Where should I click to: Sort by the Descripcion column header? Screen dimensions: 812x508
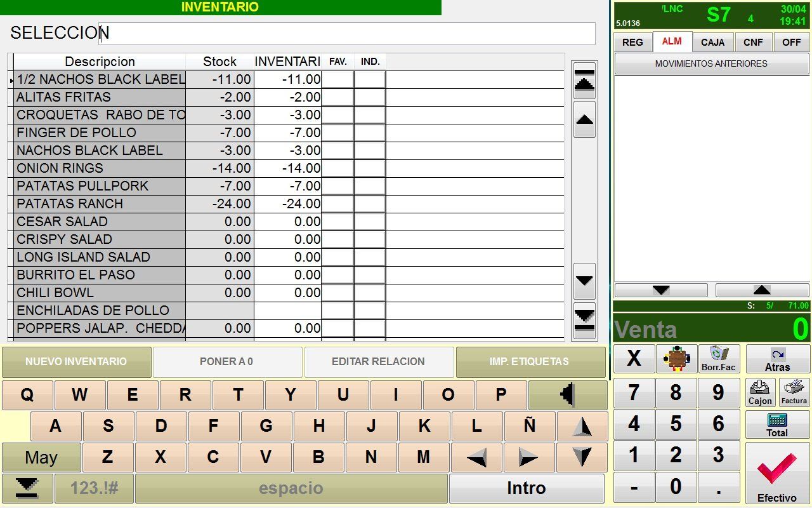[x=100, y=62]
